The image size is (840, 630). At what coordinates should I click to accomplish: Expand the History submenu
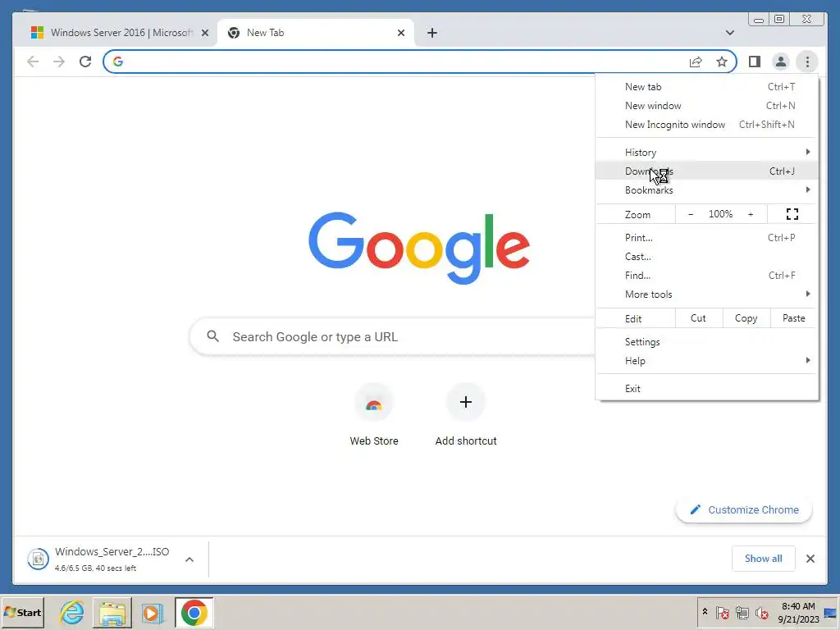[x=707, y=152]
